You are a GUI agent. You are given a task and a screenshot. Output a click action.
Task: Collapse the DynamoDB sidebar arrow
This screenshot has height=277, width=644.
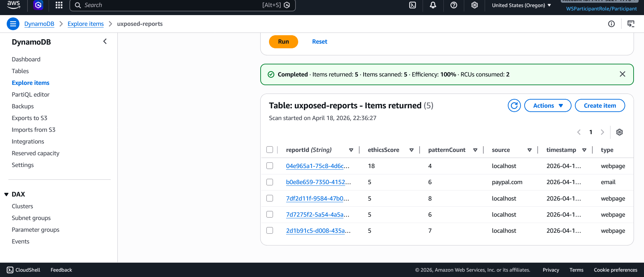pyautogui.click(x=105, y=41)
